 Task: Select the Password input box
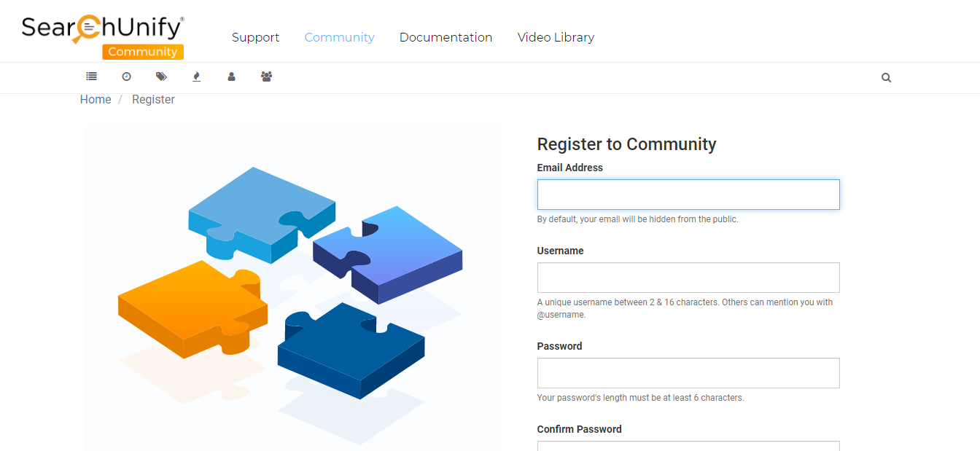pyautogui.click(x=688, y=373)
